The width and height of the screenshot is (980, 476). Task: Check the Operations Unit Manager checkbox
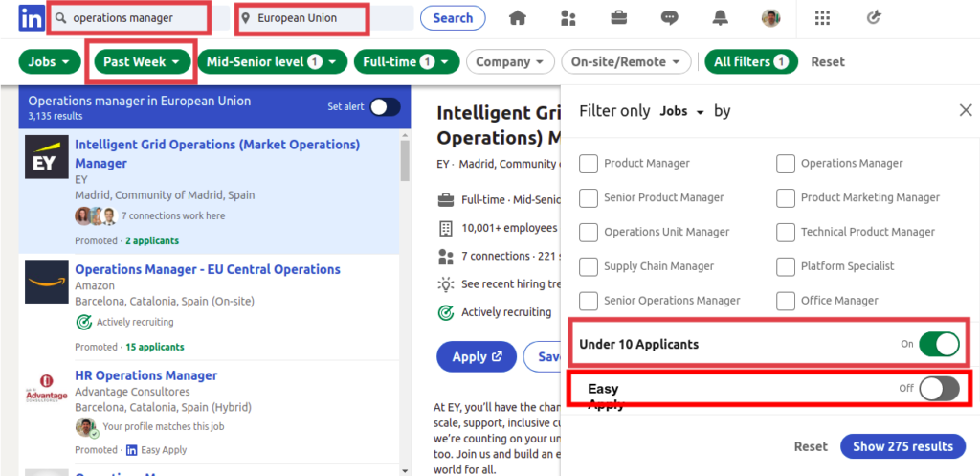589,232
